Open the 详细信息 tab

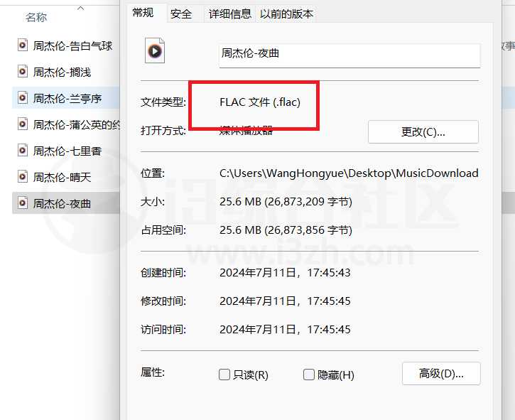pyautogui.click(x=230, y=14)
